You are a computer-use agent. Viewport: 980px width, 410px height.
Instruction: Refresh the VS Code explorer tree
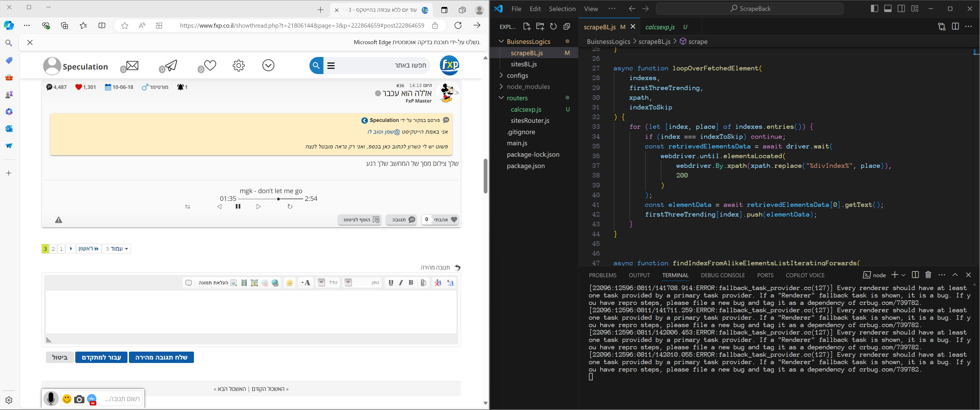click(x=553, y=26)
